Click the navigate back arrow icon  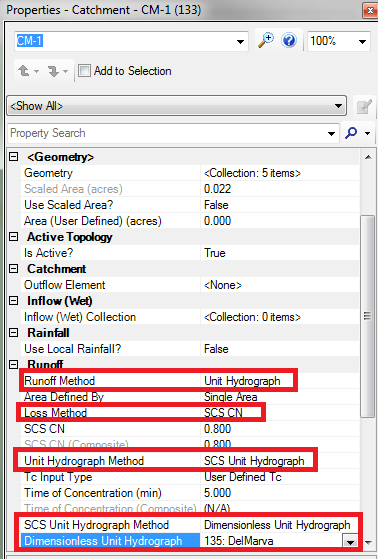click(24, 71)
